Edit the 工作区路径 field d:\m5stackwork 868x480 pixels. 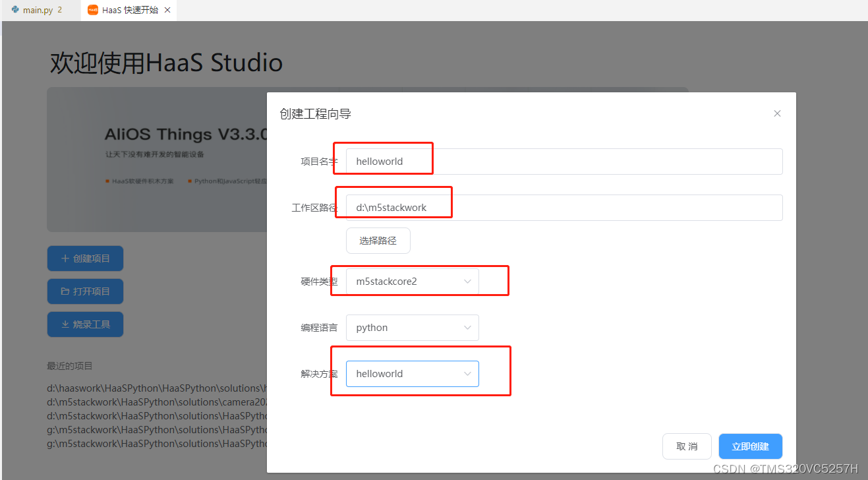[x=564, y=208]
